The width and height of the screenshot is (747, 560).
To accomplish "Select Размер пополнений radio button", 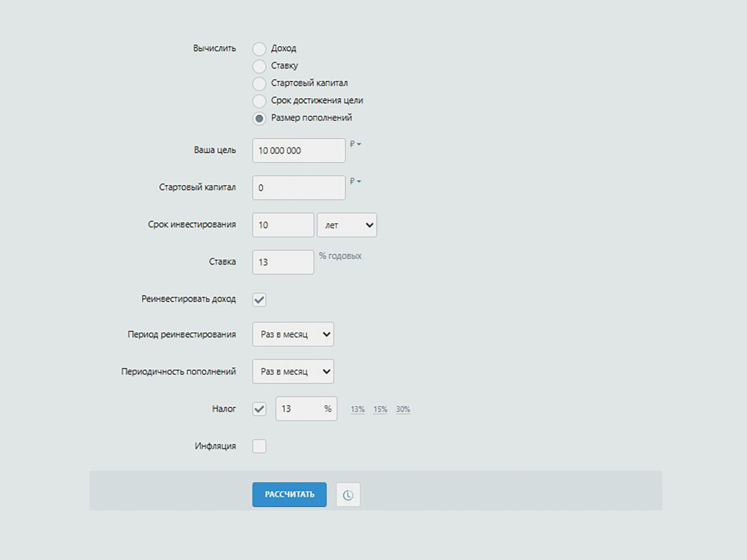I will point(260,118).
